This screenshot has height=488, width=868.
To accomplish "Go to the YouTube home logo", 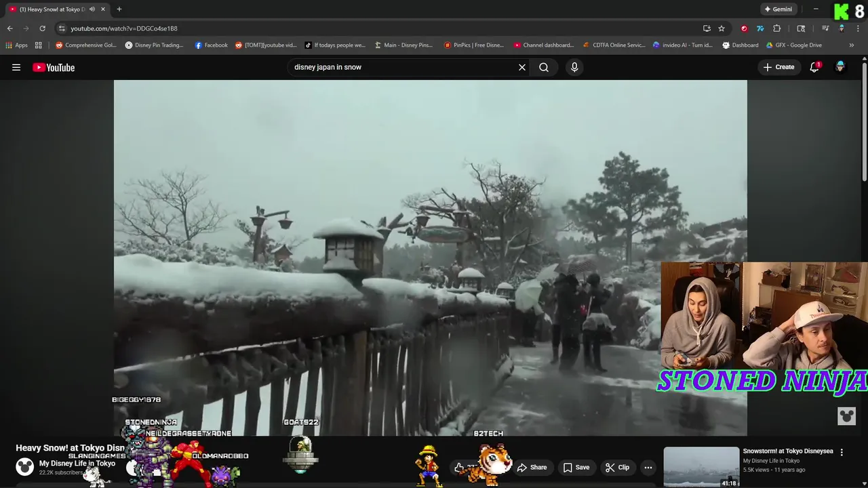I will point(54,67).
